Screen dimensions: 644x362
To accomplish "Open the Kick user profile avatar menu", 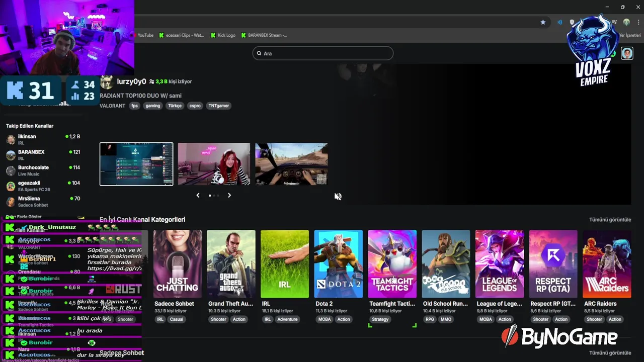I will pos(627,53).
